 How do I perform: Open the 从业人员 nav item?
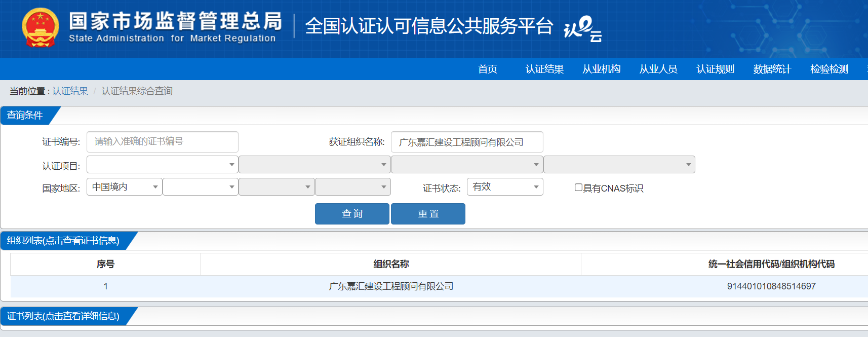tap(658, 69)
